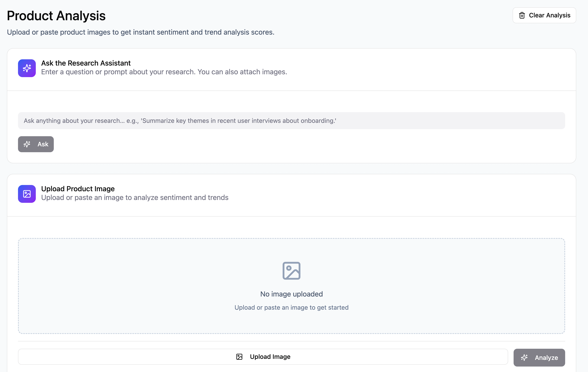
Task: Click the sparkle icon on Analyze button
Action: point(524,358)
